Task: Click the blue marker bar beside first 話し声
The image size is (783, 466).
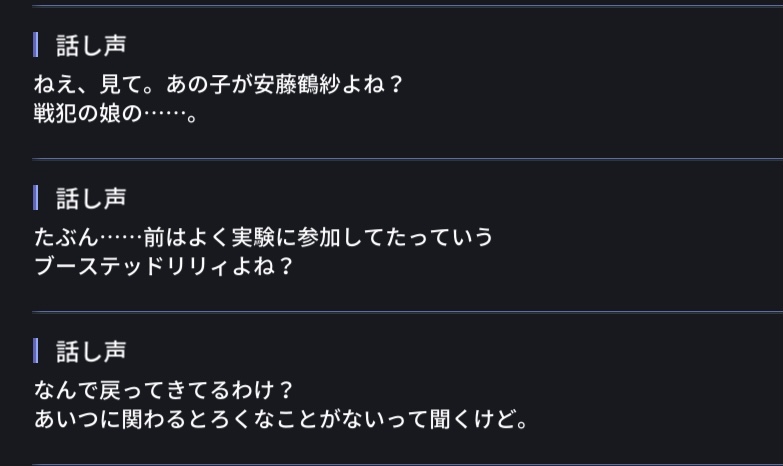Action: 36,45
